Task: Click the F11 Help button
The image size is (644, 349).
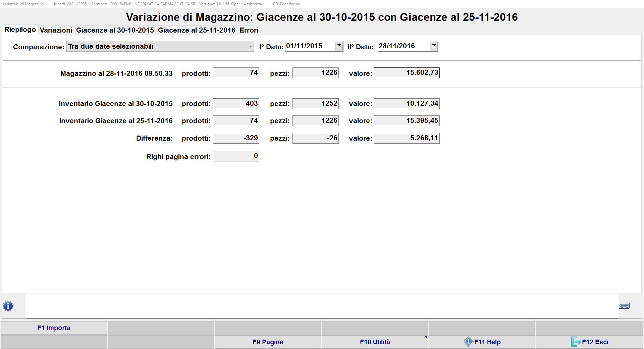Action: pyautogui.click(x=482, y=342)
